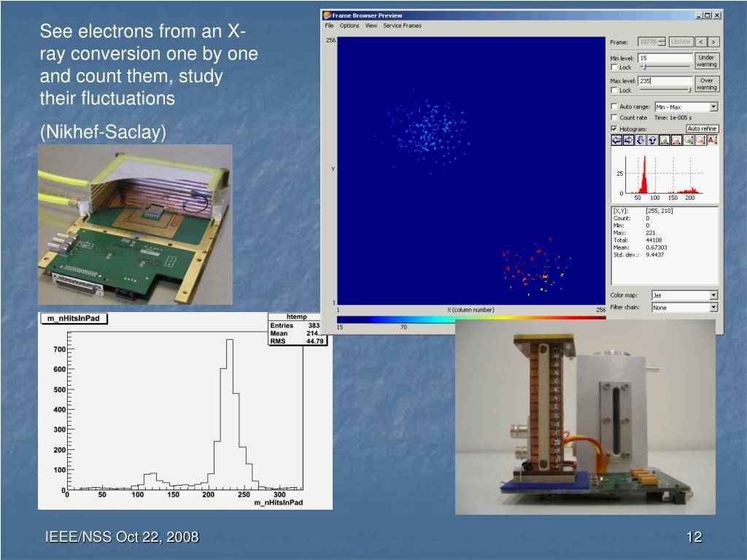Uncheck the Histogram checkbox
The width and height of the screenshot is (747, 560).
pyautogui.click(x=614, y=128)
